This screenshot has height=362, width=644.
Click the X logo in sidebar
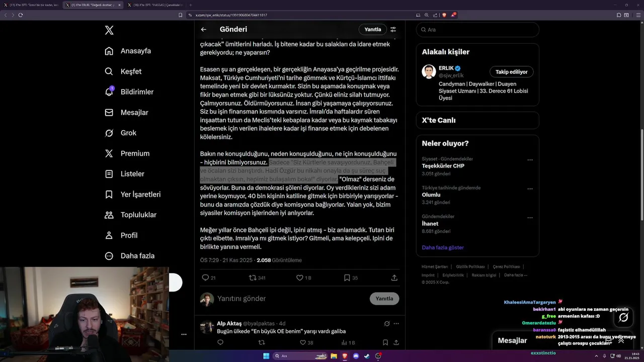point(109,30)
